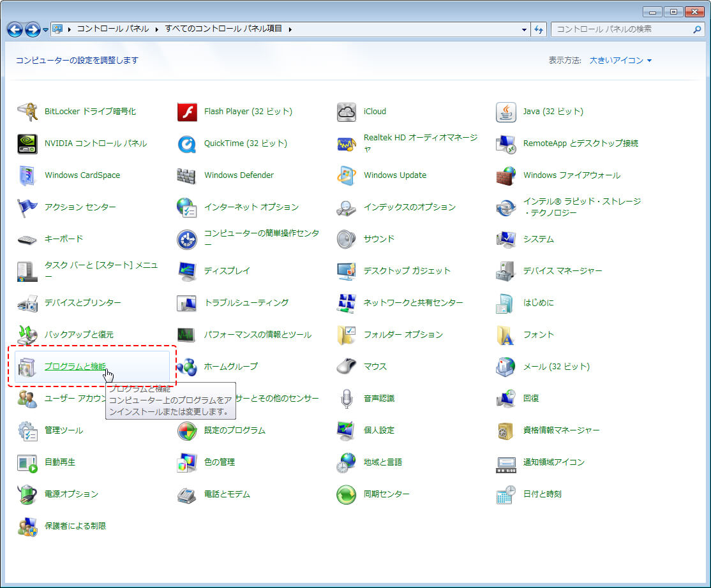Launch the Windows Update icon
Viewport: 711px width, 588px height.
347,176
